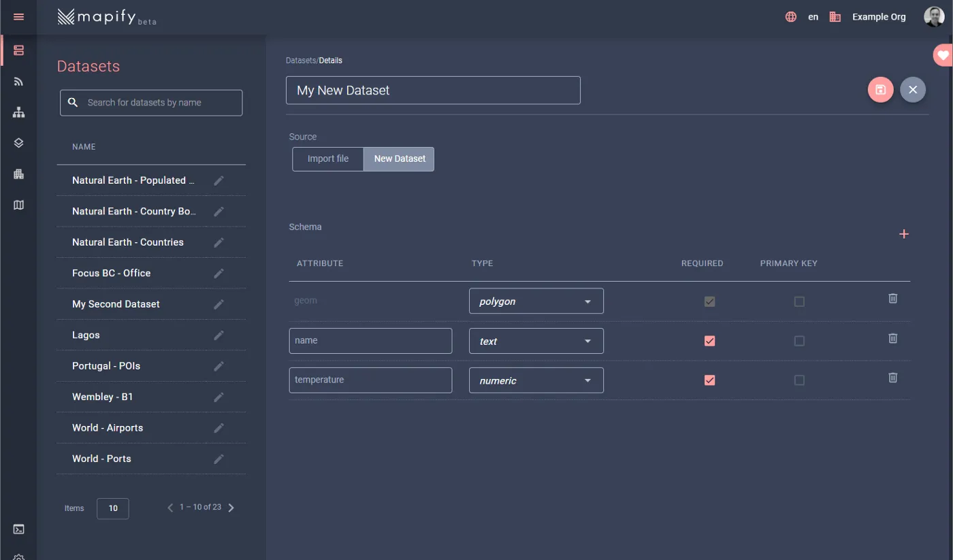Open the console terminal sidebar icon

19,529
